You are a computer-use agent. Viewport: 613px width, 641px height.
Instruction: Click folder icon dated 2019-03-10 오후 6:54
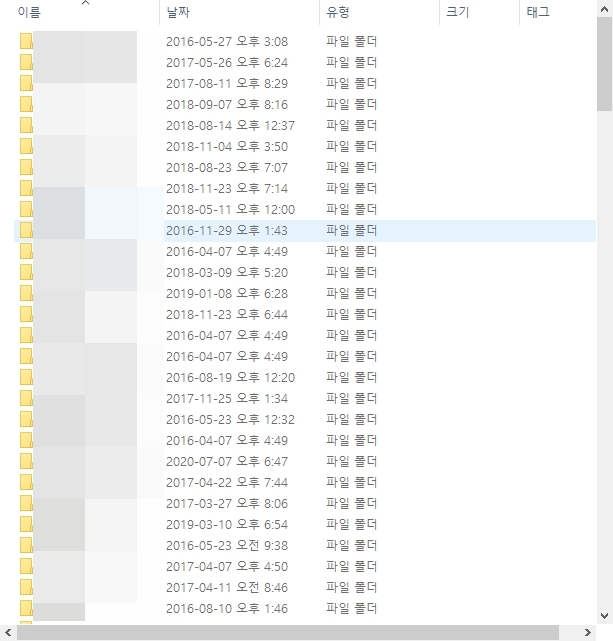[x=26, y=524]
